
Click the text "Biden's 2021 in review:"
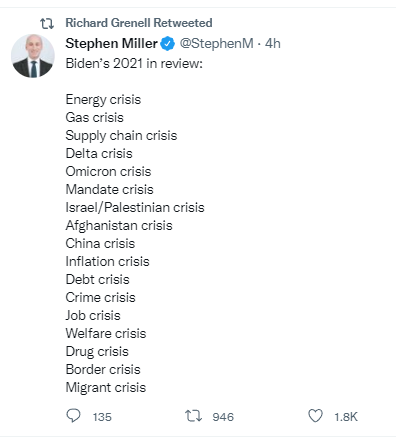[x=134, y=63]
